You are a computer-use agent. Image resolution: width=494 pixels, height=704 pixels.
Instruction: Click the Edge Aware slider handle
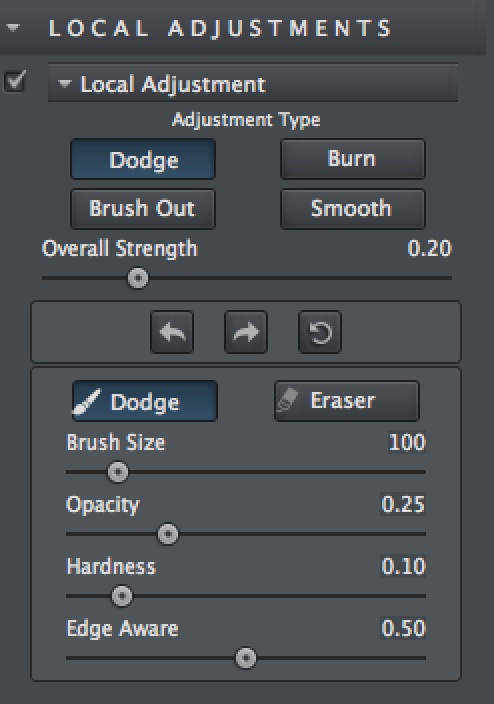tap(246, 658)
